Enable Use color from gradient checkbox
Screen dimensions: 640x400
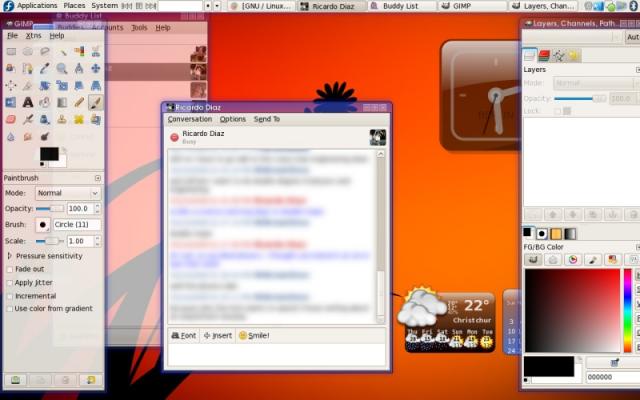point(10,309)
